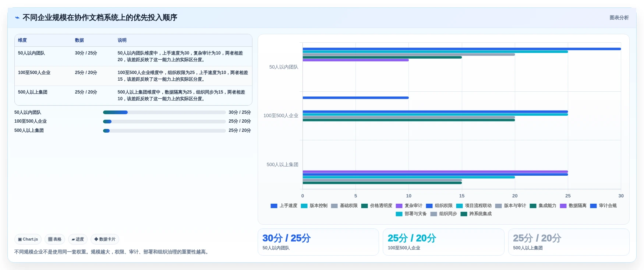The image size is (644, 270).
Task: Click the short purple bar in 50人以内团队 group
Action: click(x=355, y=60)
